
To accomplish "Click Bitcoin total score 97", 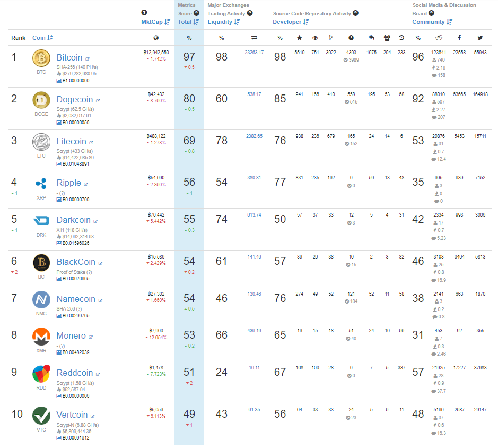I will pyautogui.click(x=189, y=57).
